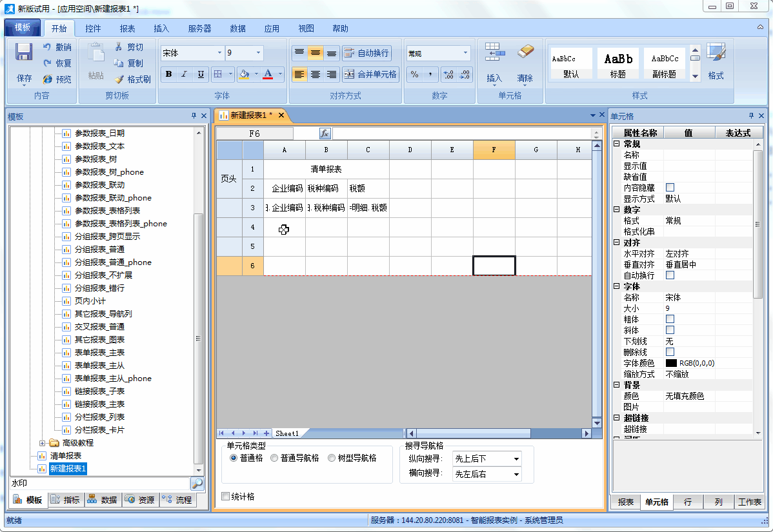Open the font name 宋体 dropdown

[x=219, y=53]
